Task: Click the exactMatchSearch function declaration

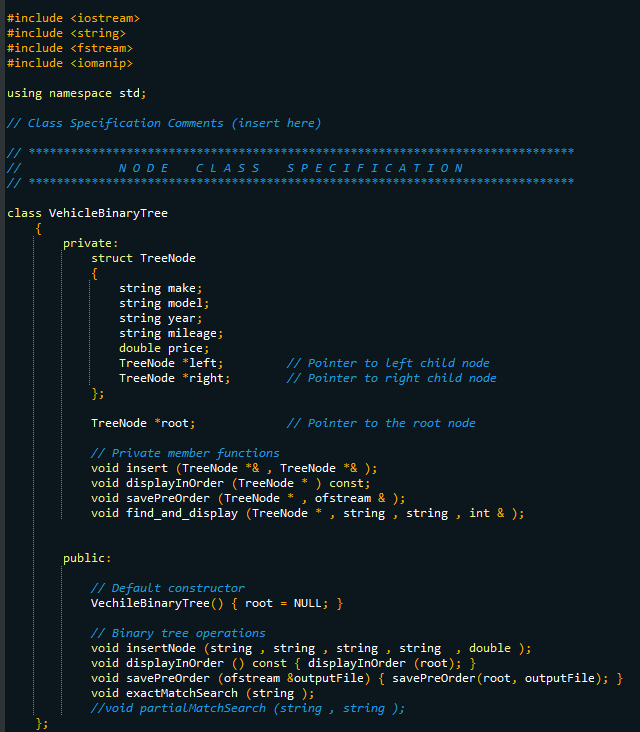Action: [x=203, y=693]
